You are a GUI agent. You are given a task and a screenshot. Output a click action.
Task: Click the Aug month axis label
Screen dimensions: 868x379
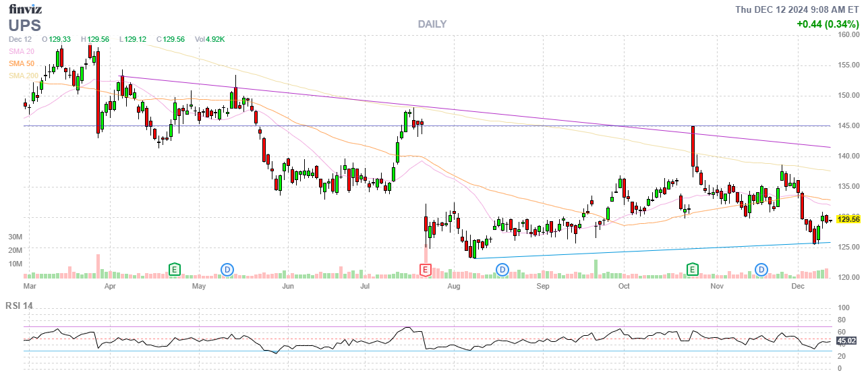click(453, 286)
